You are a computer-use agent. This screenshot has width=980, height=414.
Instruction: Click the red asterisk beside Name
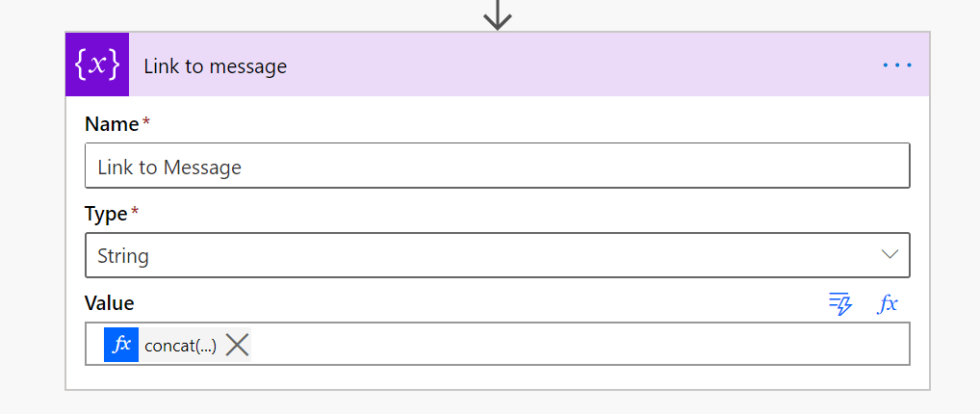click(146, 123)
